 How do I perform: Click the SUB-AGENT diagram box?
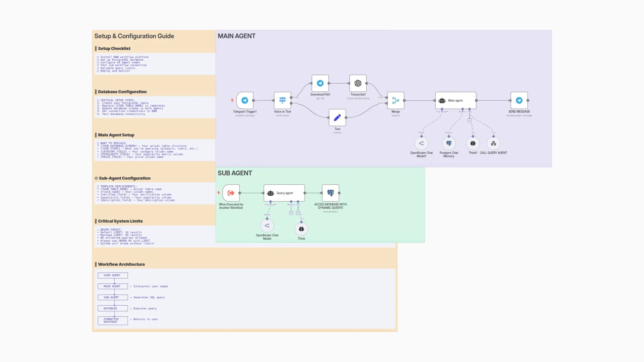pos(113,297)
